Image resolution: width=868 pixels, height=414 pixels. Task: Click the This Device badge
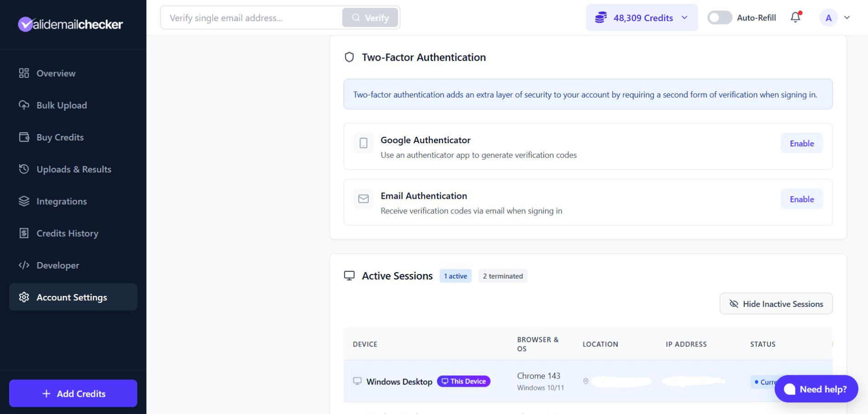click(463, 381)
